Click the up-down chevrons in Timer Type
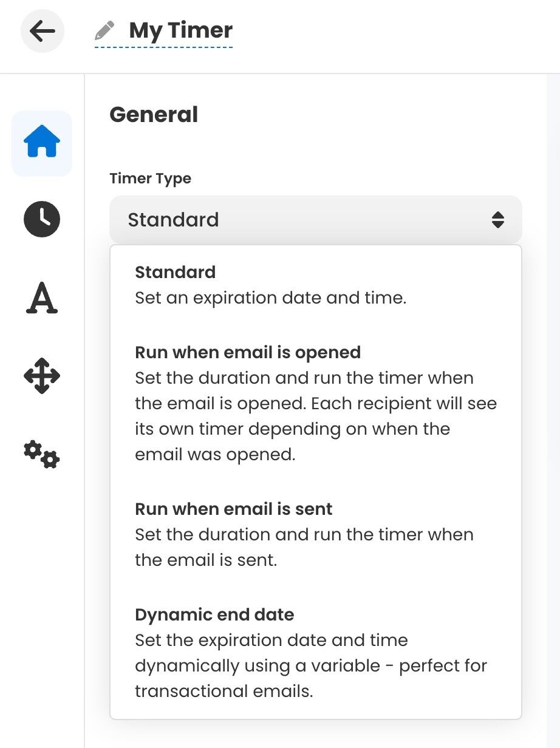The image size is (560, 748). coord(499,220)
